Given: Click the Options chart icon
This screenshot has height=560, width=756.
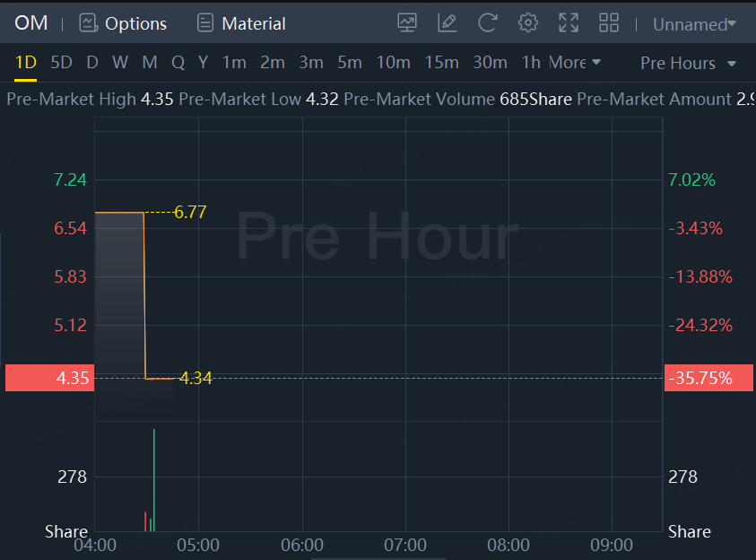Looking at the screenshot, I should pos(88,23).
